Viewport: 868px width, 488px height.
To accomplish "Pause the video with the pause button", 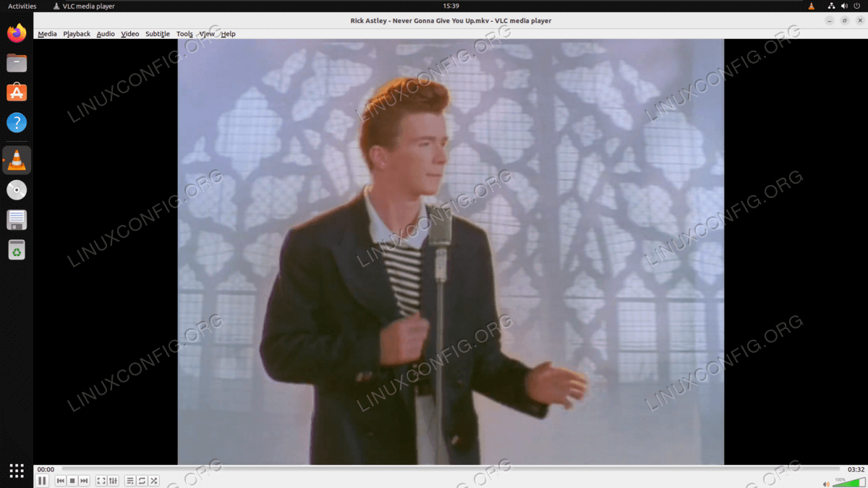I will (x=42, y=481).
